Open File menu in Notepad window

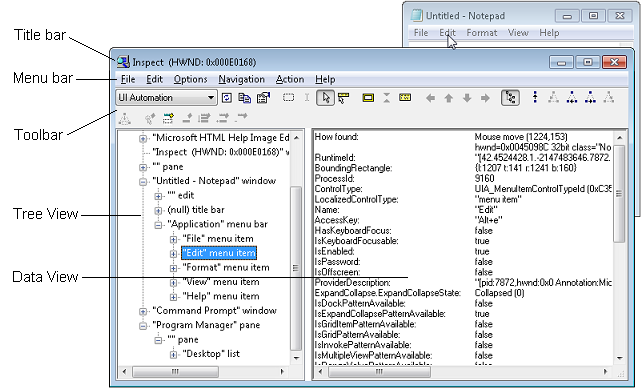(421, 33)
